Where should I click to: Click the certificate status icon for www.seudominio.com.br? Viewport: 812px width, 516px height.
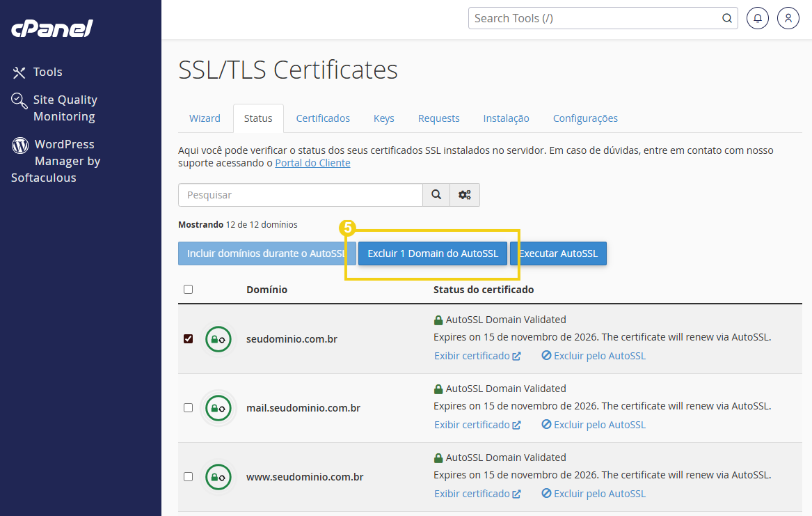(x=218, y=477)
